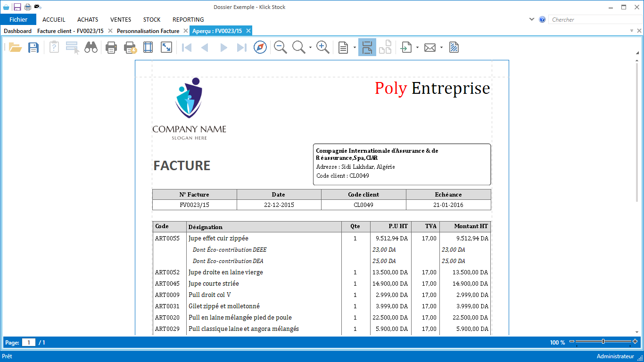This screenshot has height=362, width=644.
Task: Click the Chercher search field
Action: pyautogui.click(x=594, y=20)
